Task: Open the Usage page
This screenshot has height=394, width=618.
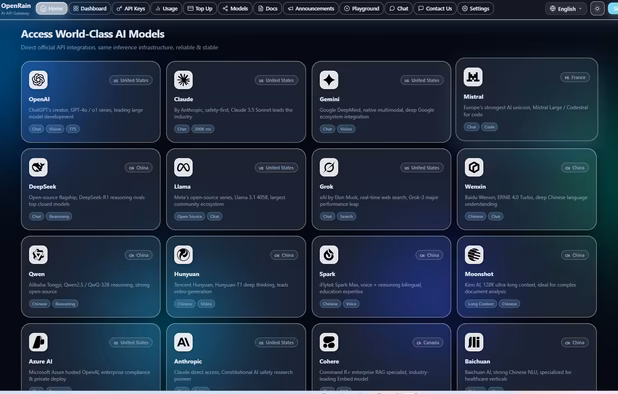Action: pyautogui.click(x=166, y=9)
